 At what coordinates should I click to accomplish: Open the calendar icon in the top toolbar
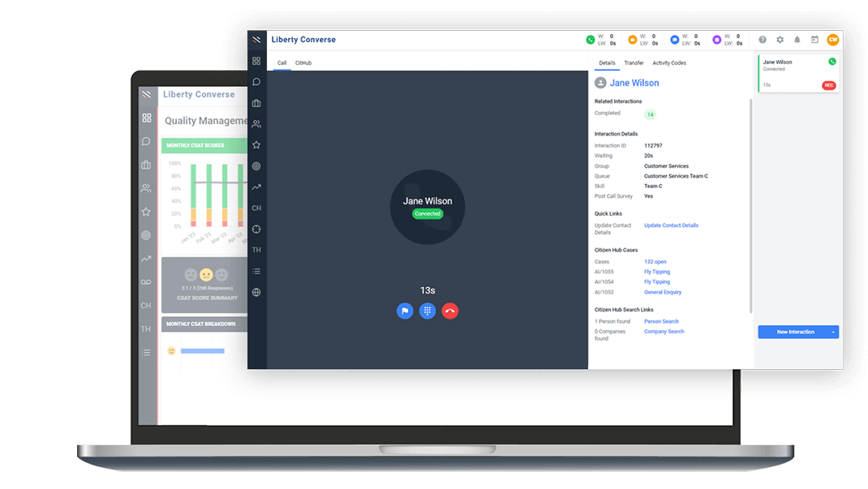tap(815, 39)
